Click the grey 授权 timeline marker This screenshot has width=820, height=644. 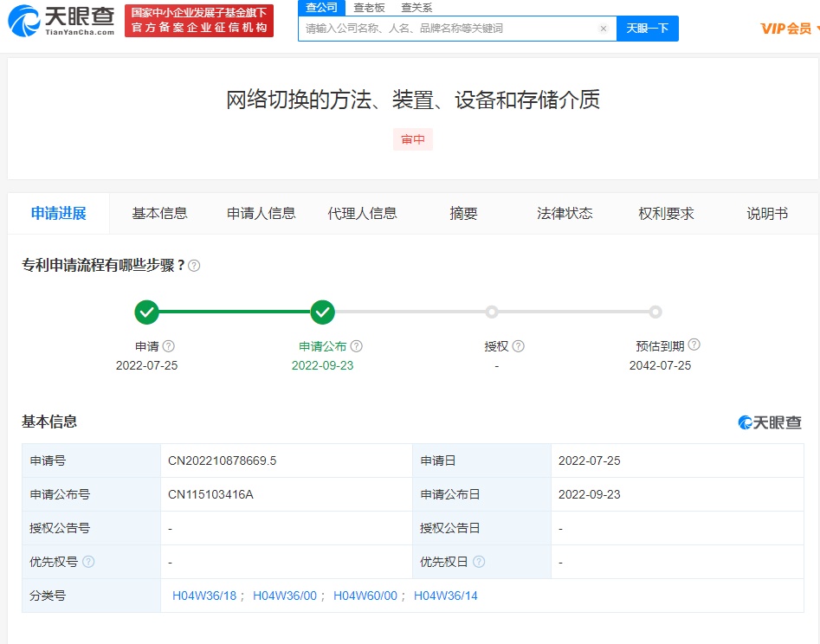(492, 312)
